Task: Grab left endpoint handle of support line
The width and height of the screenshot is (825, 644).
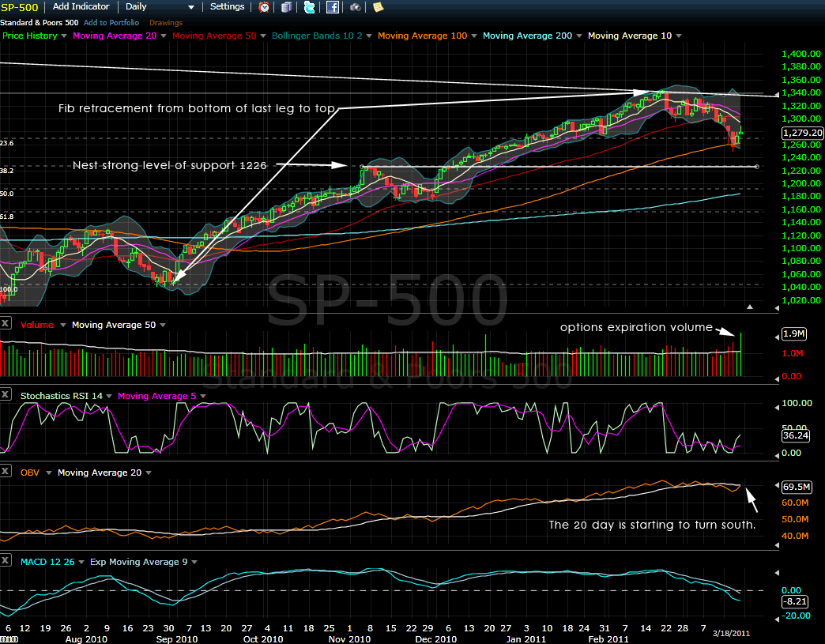Action: click(361, 167)
